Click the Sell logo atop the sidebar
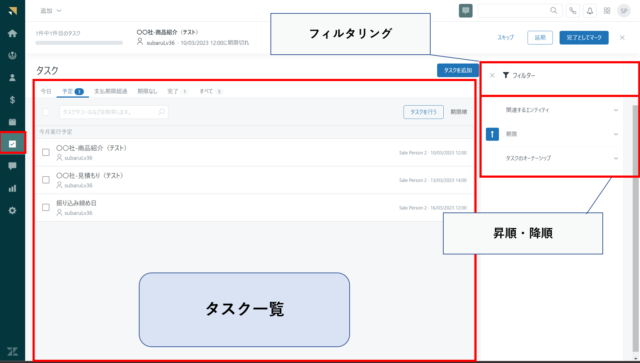 coord(13,11)
